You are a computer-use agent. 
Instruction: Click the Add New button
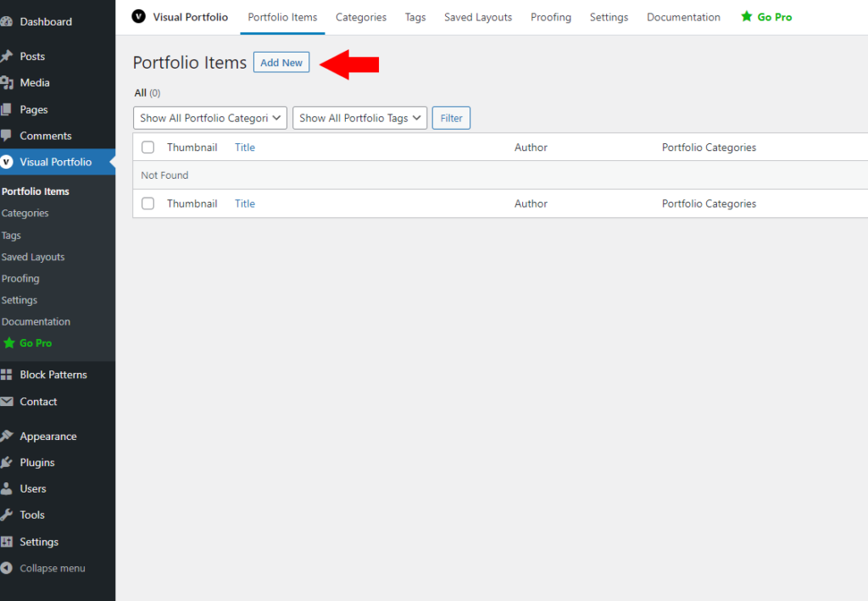pyautogui.click(x=281, y=63)
